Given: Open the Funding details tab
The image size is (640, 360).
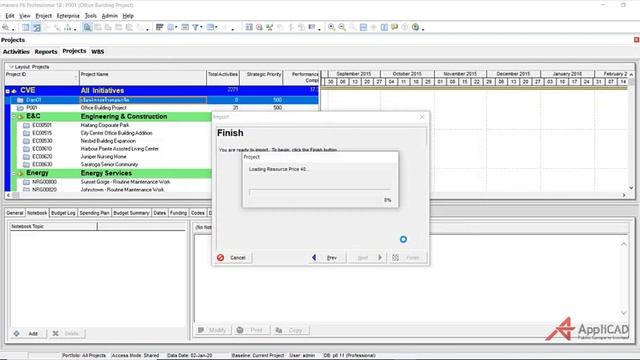Looking at the screenshot, I should 178,213.
